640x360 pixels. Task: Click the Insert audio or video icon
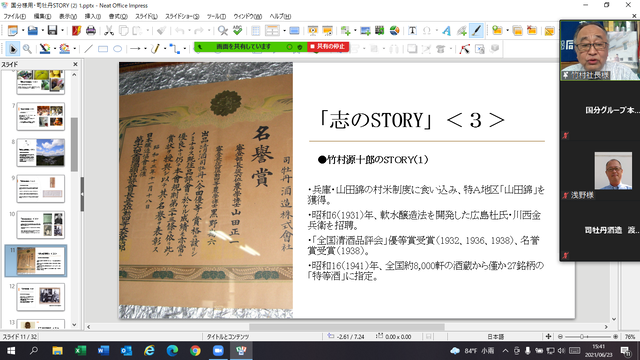(380, 31)
